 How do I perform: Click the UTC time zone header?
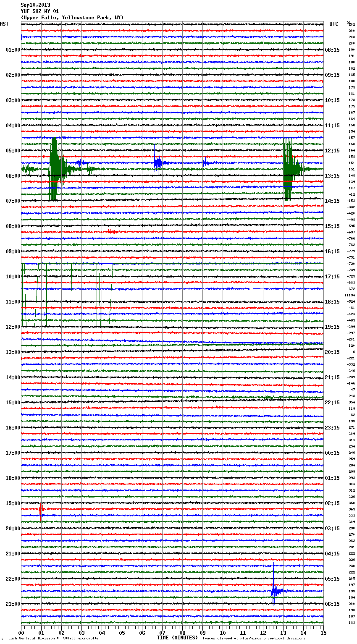(x=334, y=24)
